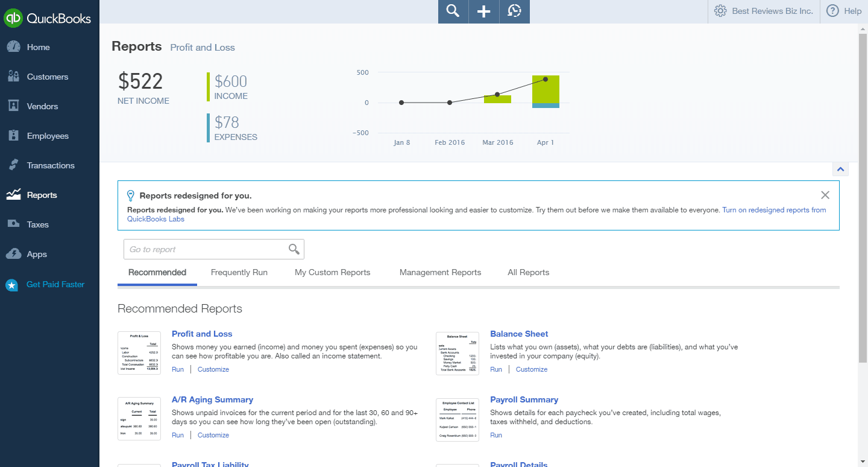Click the Get Paid Faster star icon
The image size is (868, 467).
13,284
